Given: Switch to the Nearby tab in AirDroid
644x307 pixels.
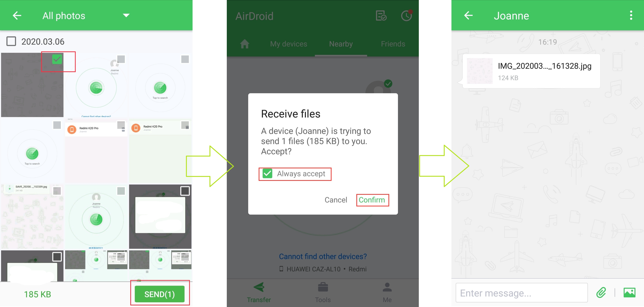Looking at the screenshot, I should click(x=341, y=44).
